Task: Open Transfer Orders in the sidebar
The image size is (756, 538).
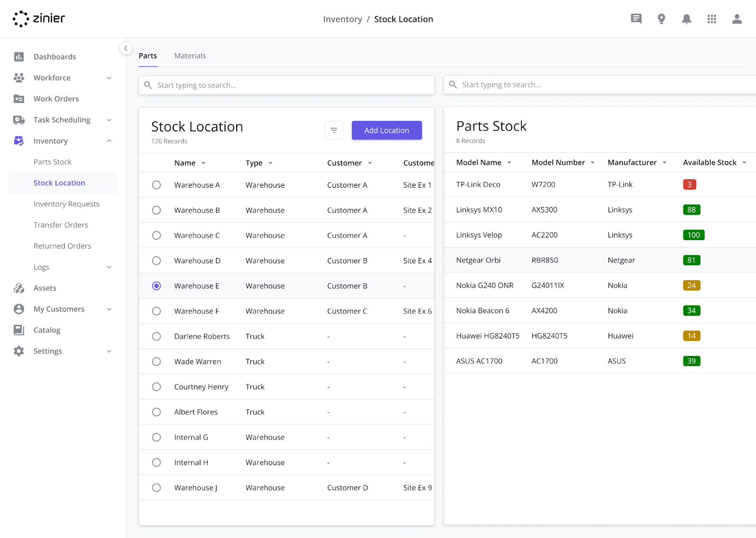Action: pyautogui.click(x=61, y=225)
